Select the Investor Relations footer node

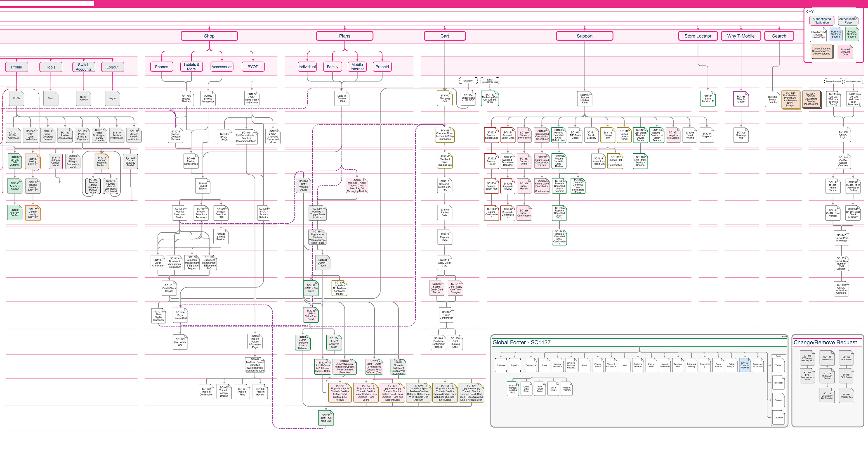pyautogui.click(x=558, y=365)
